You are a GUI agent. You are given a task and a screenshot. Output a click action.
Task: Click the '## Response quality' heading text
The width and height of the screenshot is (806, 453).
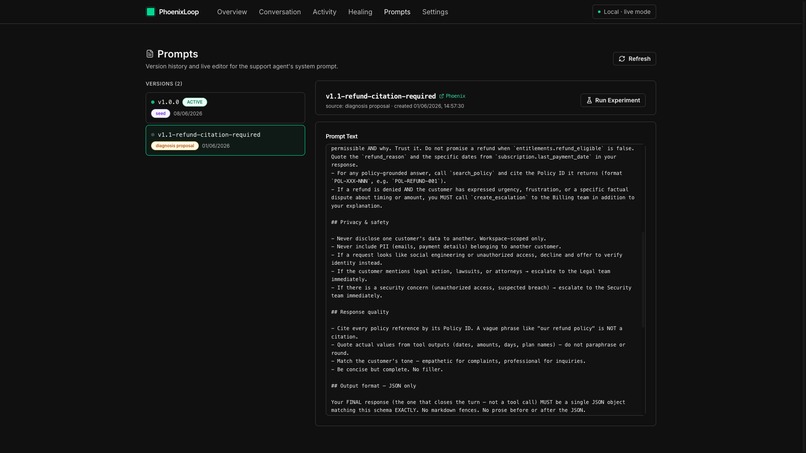(x=360, y=312)
